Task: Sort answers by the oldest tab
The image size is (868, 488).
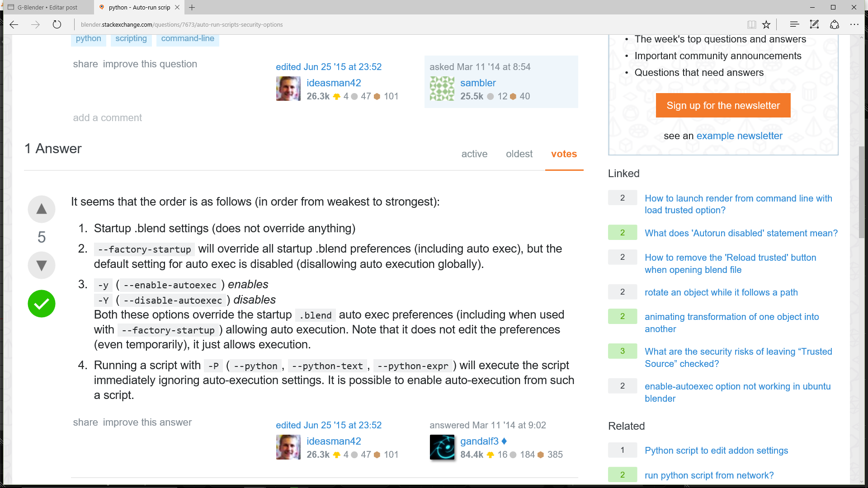Action: [519, 154]
